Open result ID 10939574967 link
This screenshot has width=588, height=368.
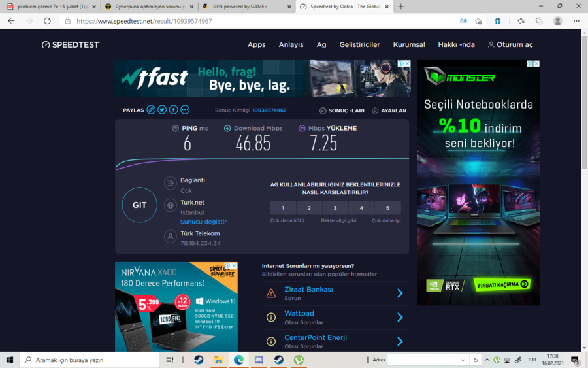point(269,110)
